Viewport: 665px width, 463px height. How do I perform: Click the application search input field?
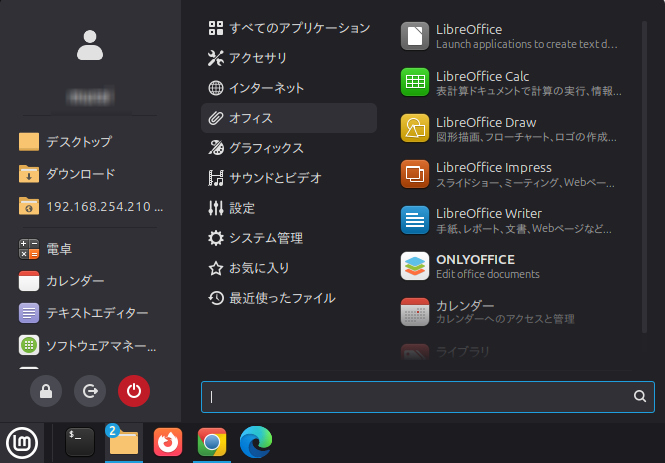pyautogui.click(x=420, y=397)
